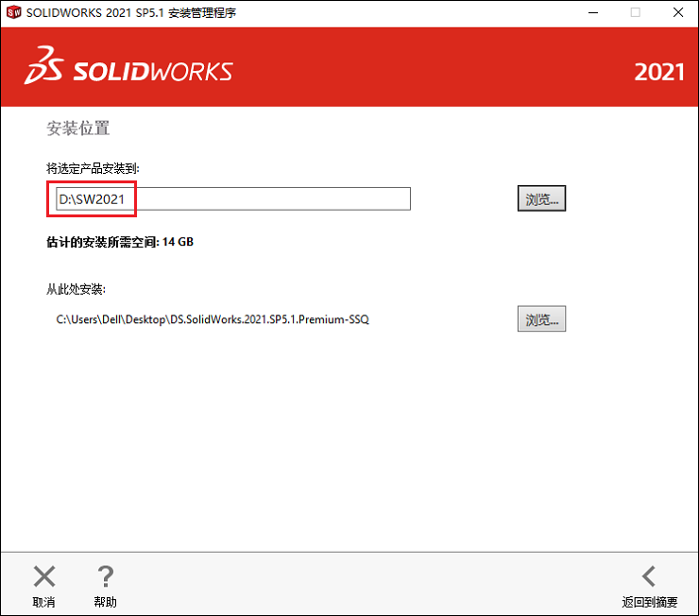Open Help via the question mark icon
This screenshot has height=616, width=699.
point(106,576)
